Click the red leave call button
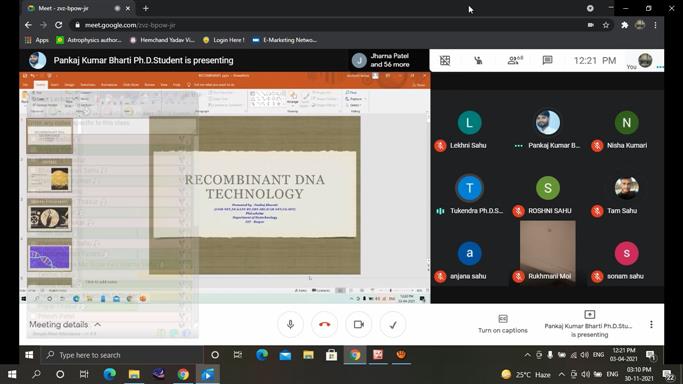The image size is (683, 384). click(x=325, y=324)
